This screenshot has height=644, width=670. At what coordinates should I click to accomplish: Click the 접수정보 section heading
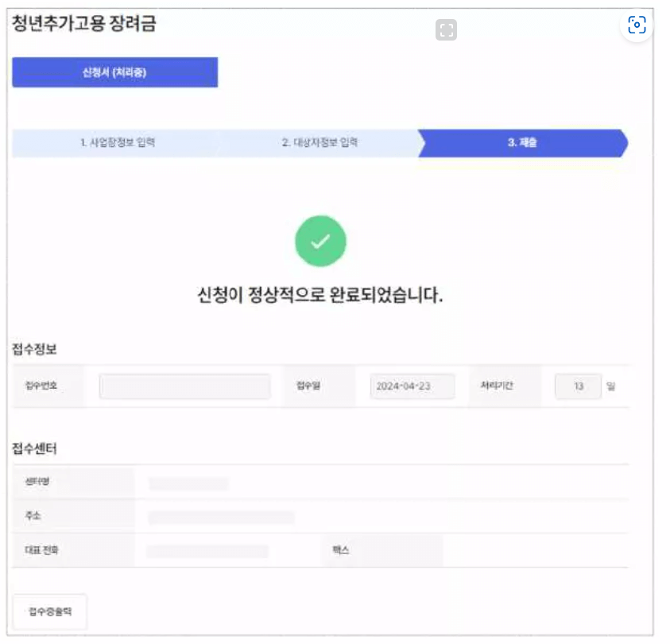[x=34, y=348]
